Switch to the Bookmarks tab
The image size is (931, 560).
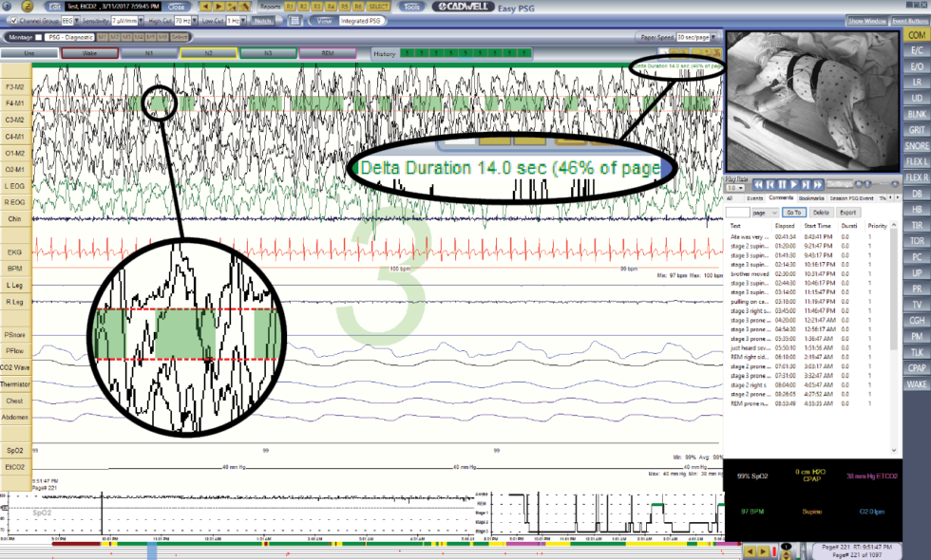tap(812, 198)
